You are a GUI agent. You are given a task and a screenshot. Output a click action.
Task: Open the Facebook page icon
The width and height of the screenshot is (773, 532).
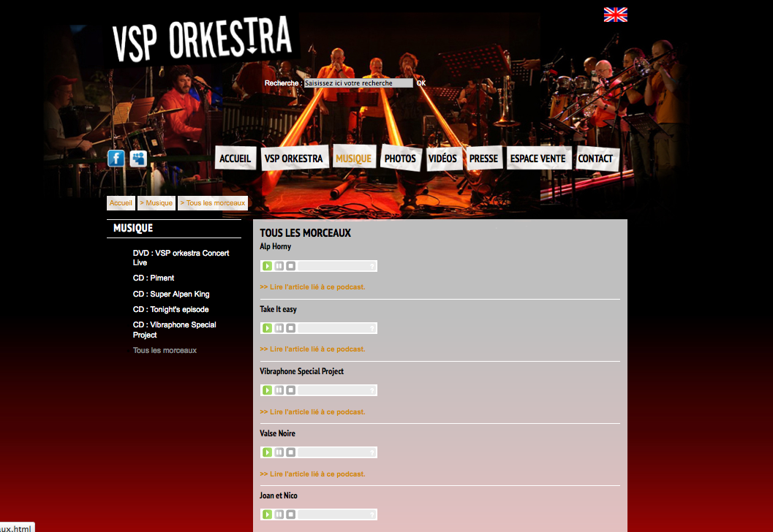(x=116, y=159)
